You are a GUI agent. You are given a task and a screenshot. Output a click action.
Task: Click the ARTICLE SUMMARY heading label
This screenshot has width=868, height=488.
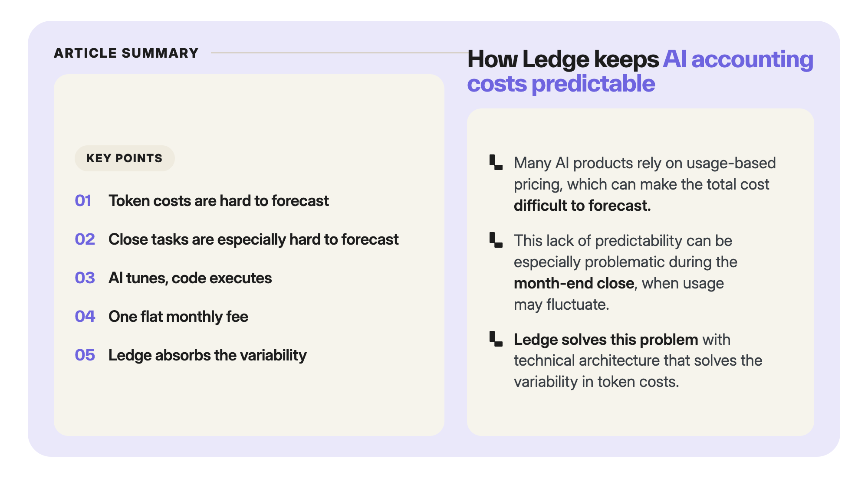[x=126, y=53]
